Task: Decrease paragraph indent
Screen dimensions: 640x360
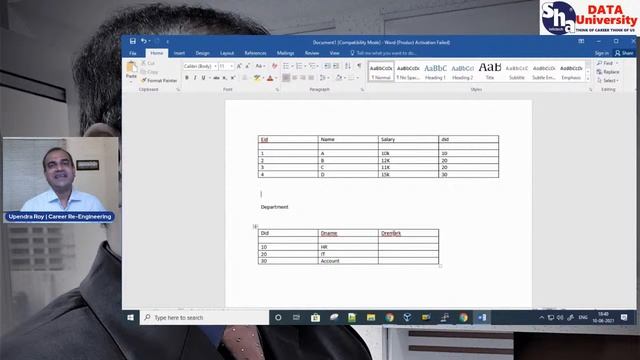Action: click(x=327, y=66)
